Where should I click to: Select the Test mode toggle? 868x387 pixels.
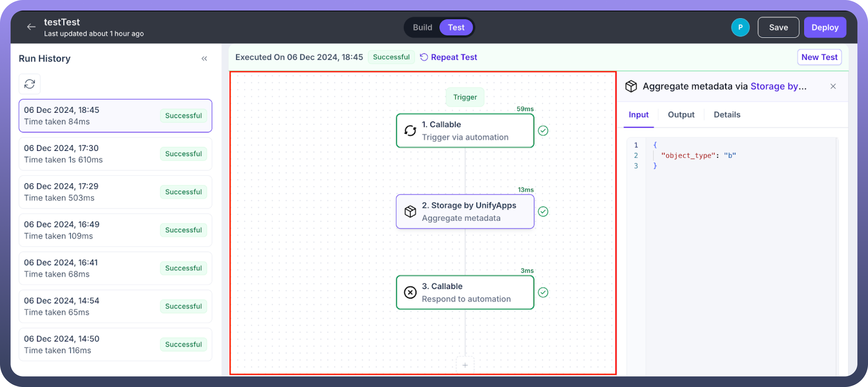click(456, 27)
